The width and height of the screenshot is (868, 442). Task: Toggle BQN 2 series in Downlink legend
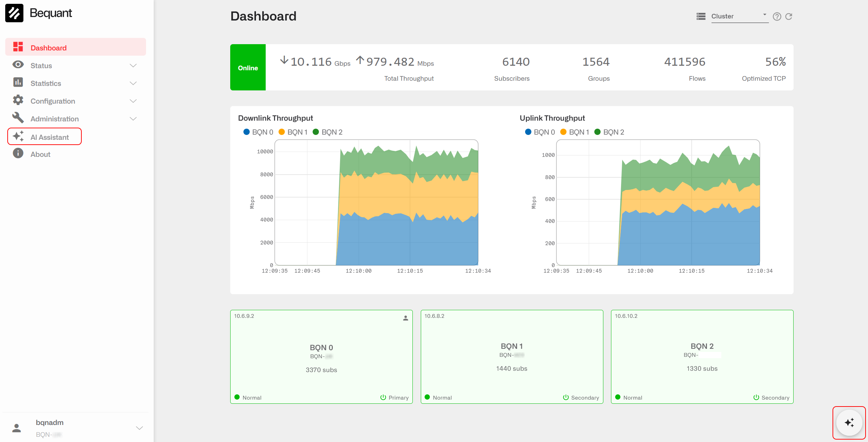click(x=328, y=132)
